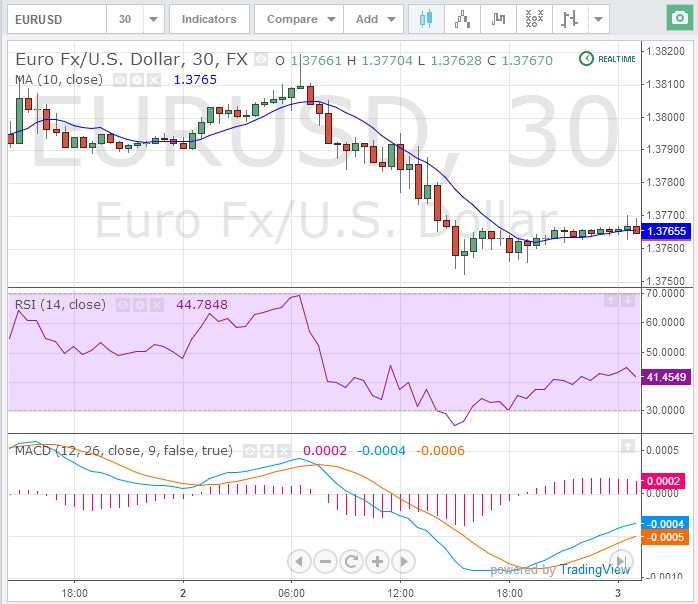Screen dimensions: 698x604
Task: Open MA indicator settings gear
Action: pos(137,80)
